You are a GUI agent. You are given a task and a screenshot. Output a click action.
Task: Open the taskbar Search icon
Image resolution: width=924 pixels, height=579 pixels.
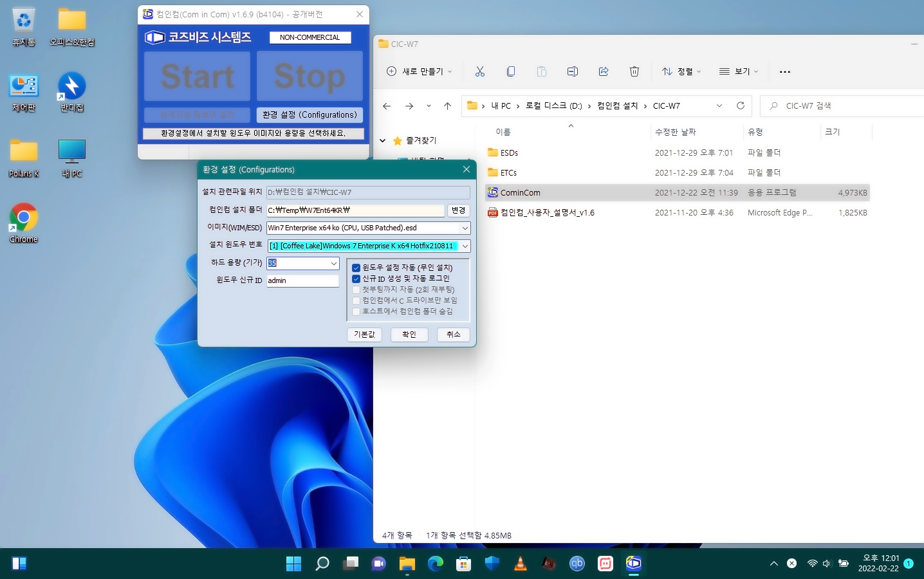(322, 564)
